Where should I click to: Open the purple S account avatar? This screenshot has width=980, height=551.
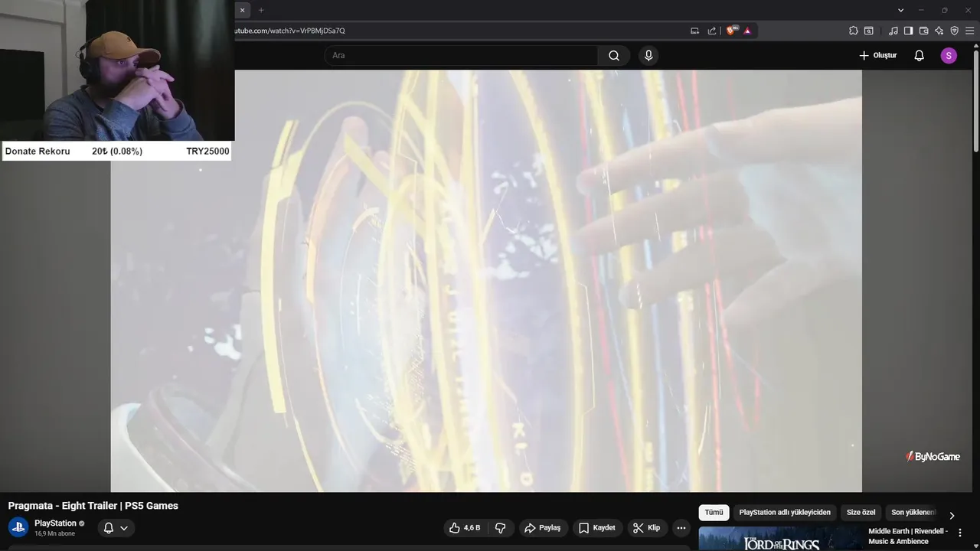(x=949, y=56)
